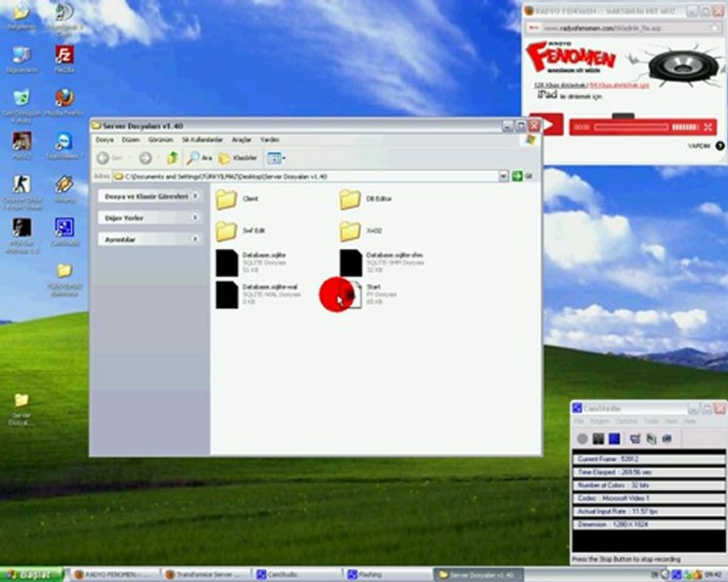Click the 128 Kbps dinlemek link
Viewport: 728px width, 582px height.
(561, 86)
